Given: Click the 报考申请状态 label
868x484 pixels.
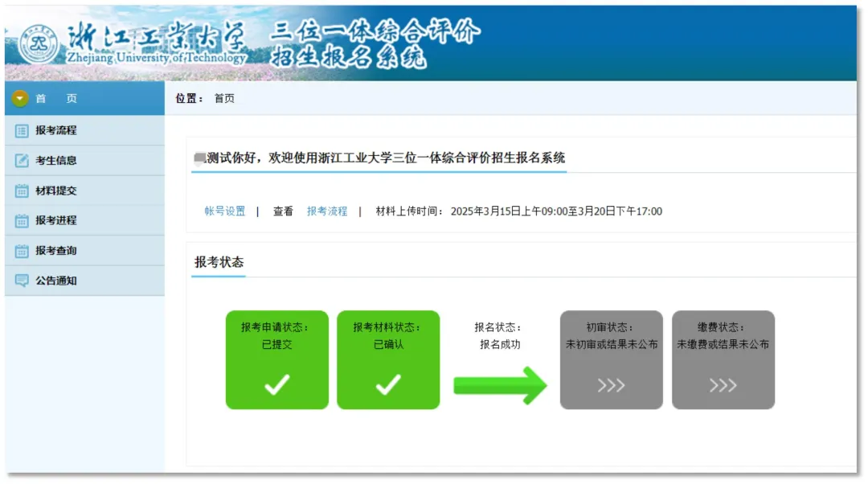Looking at the screenshot, I should click(275, 327).
